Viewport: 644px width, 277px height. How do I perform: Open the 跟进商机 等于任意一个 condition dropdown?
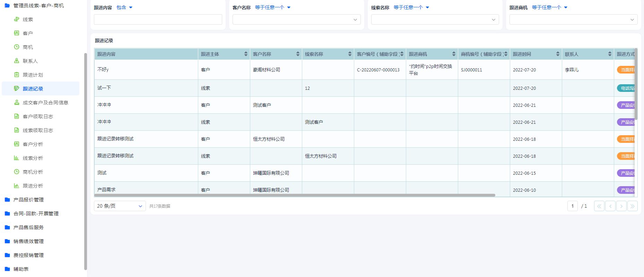[x=550, y=8]
